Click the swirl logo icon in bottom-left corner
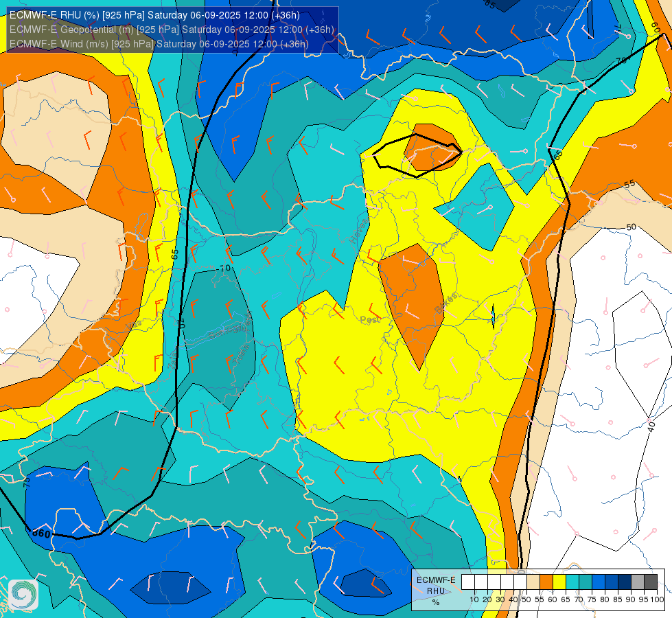672x618 pixels. [x=23, y=595]
